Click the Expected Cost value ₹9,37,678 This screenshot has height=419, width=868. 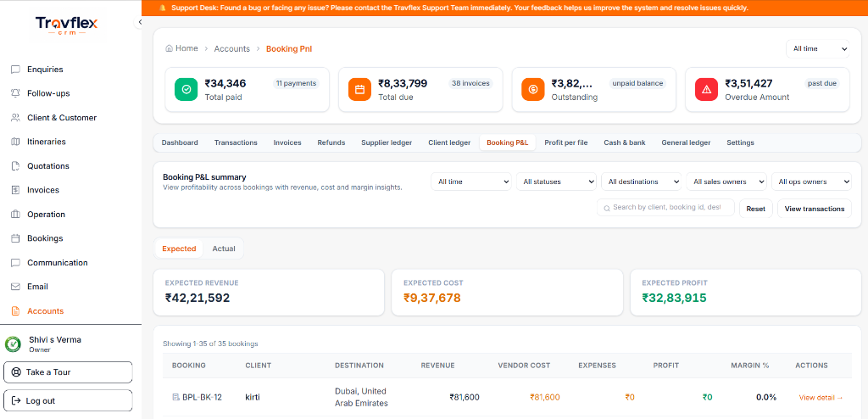tap(431, 299)
